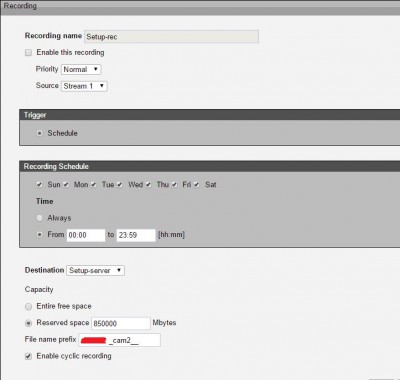Select the Reserved space radio button
400x380 pixels.
[x=29, y=323]
